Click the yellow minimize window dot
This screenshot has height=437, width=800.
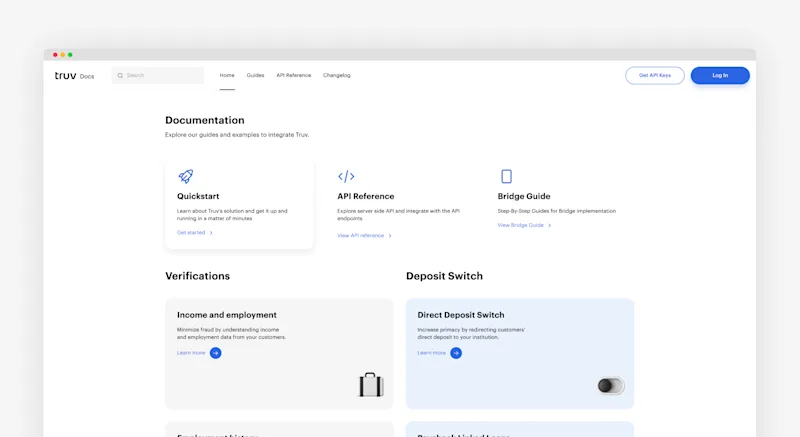pos(63,55)
